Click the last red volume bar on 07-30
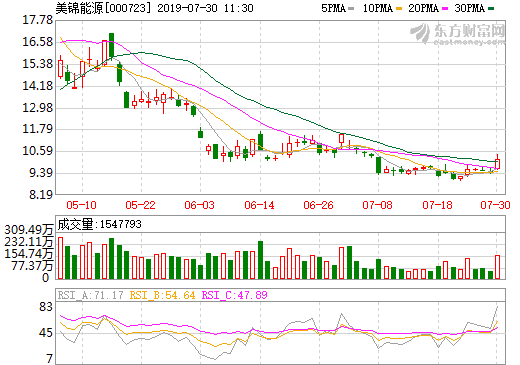 [x=497, y=267]
